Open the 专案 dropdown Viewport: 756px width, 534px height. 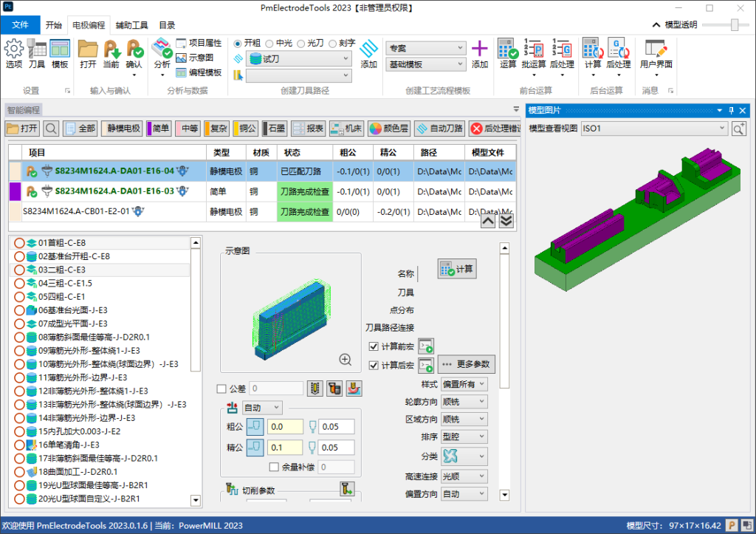click(x=426, y=48)
